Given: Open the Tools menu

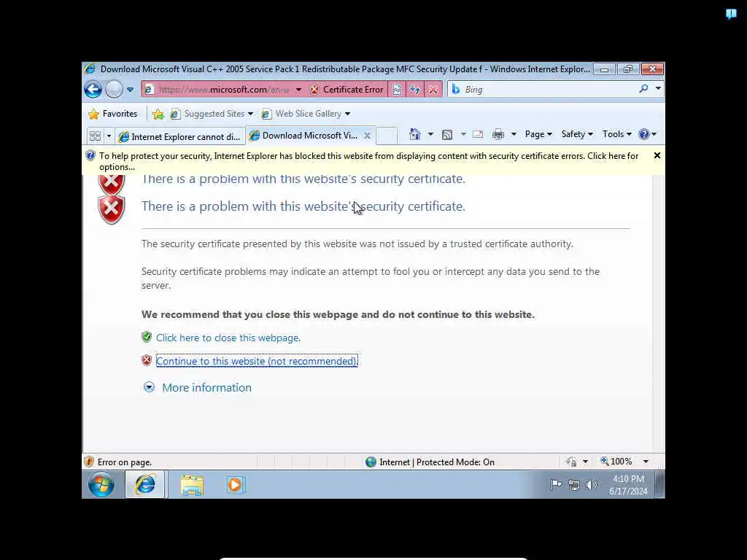Looking at the screenshot, I should (616, 134).
